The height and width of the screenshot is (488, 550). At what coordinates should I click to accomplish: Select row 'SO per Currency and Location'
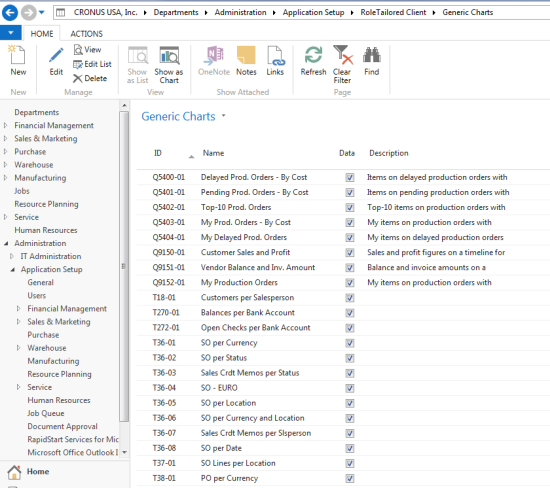click(343, 418)
